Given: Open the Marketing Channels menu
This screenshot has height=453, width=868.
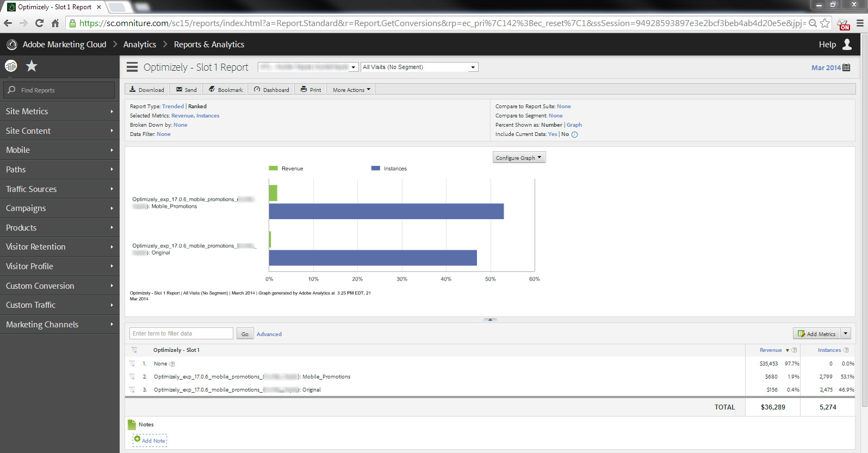Looking at the screenshot, I should (x=60, y=324).
